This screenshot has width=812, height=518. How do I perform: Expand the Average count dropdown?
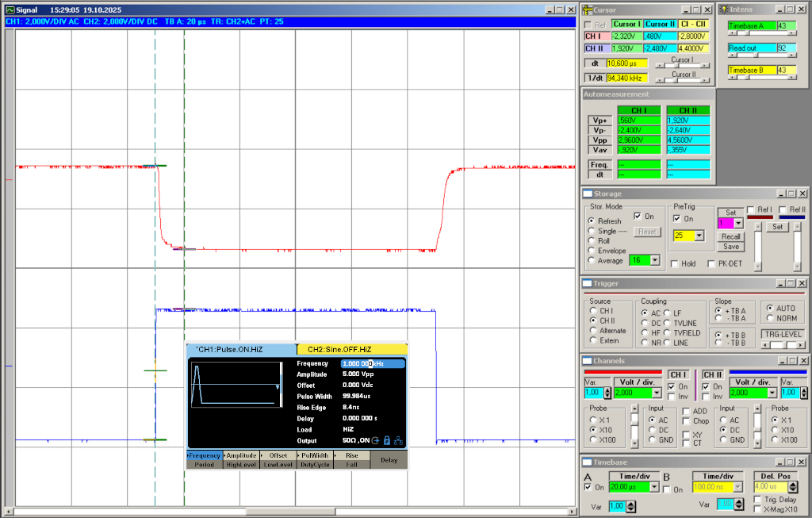click(654, 260)
